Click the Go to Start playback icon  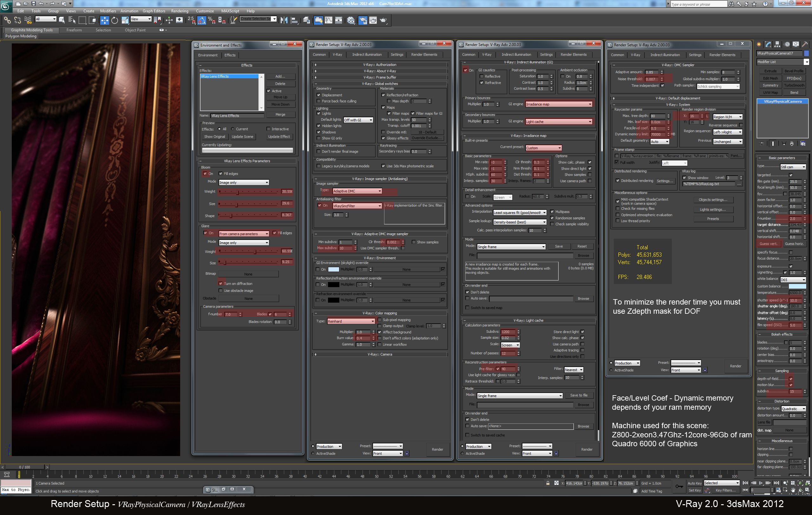(x=746, y=483)
